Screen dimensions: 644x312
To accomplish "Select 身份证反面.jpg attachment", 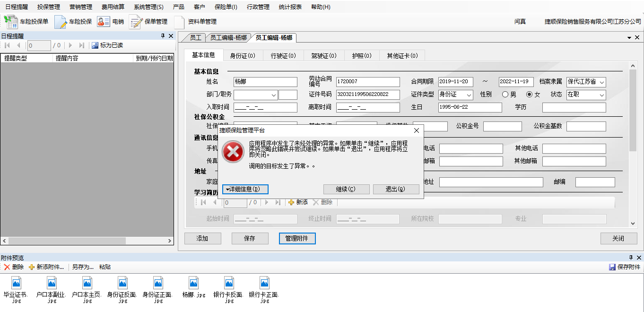I will [x=122, y=289].
